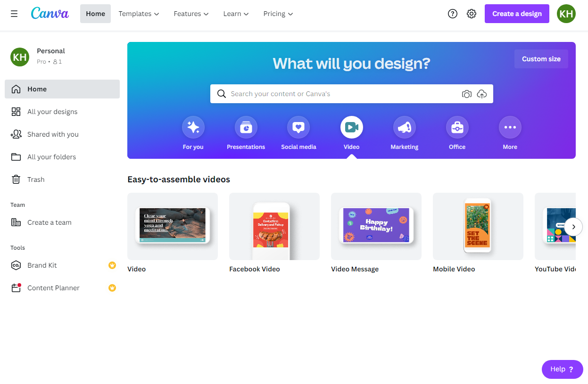Click the Content Planner crown badge
588x384 pixels.
(112, 288)
